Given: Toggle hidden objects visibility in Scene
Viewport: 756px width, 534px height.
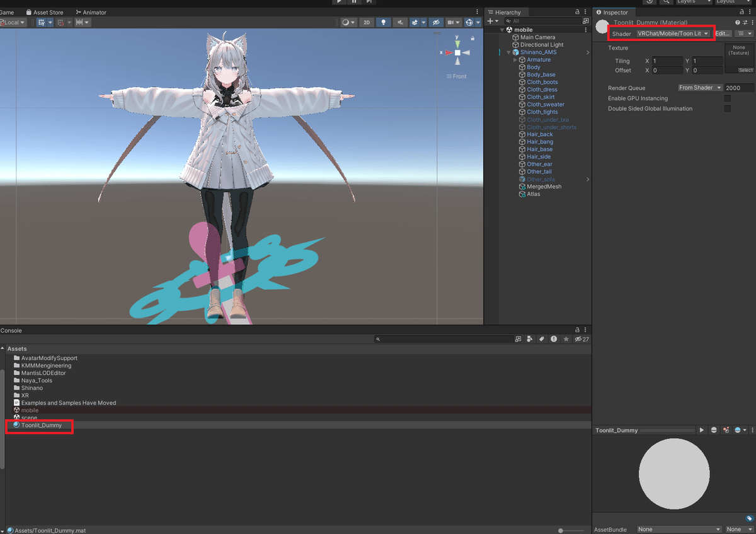Looking at the screenshot, I should (435, 22).
